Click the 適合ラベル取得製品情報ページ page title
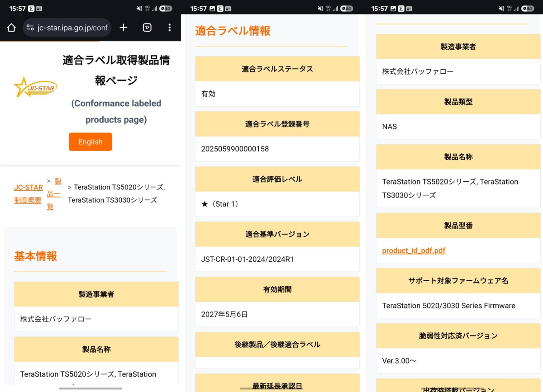Image resolution: width=543 pixels, height=392 pixels. coord(116,70)
